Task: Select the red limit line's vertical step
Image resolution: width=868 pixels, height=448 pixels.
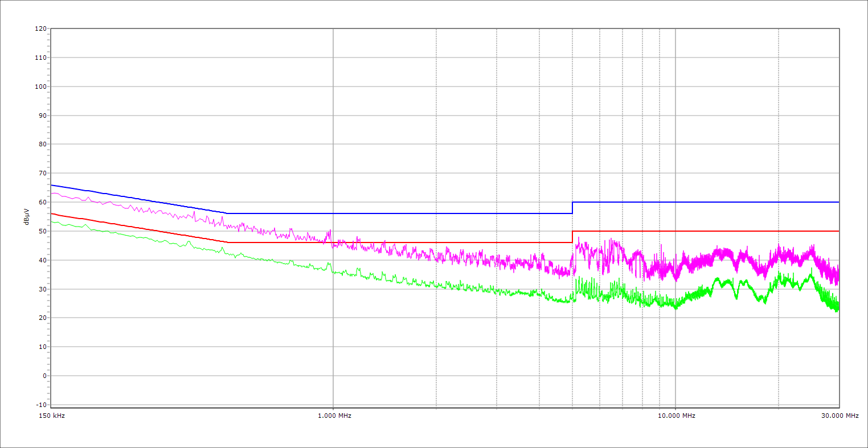Action: (x=572, y=237)
